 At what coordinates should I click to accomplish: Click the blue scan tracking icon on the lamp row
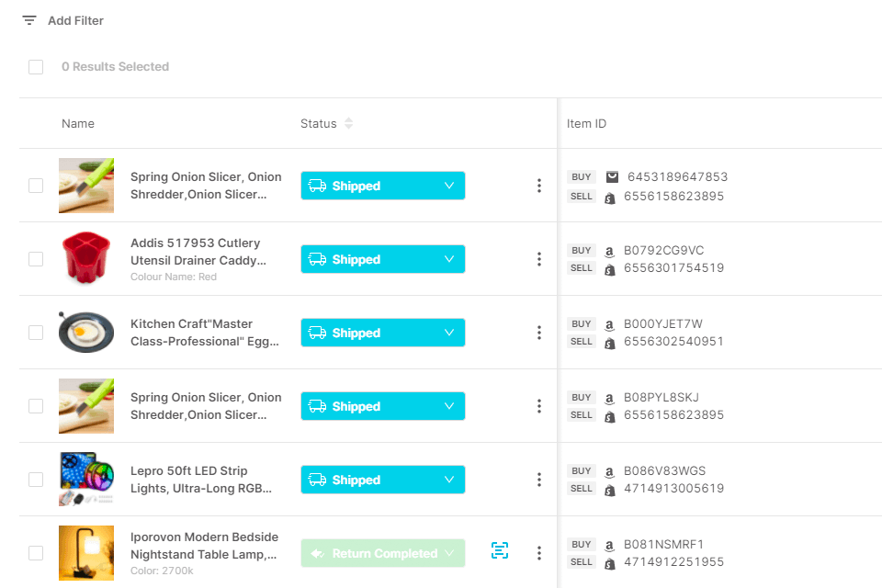pyautogui.click(x=500, y=550)
